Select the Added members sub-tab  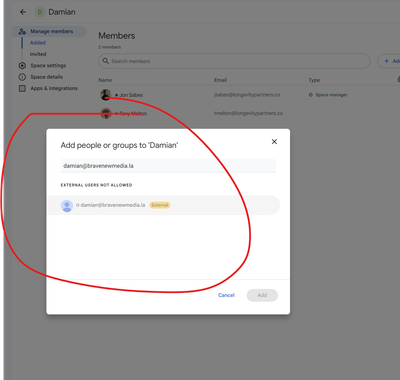tap(38, 43)
